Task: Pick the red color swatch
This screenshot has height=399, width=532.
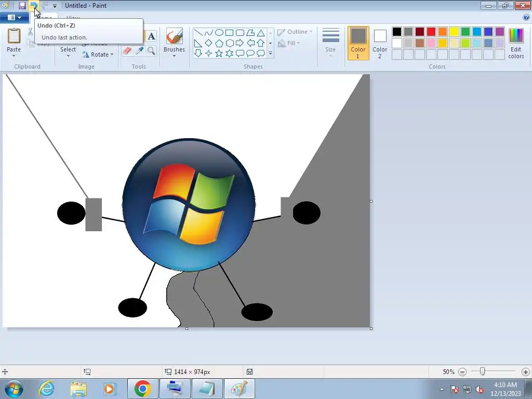Action: coord(431,32)
